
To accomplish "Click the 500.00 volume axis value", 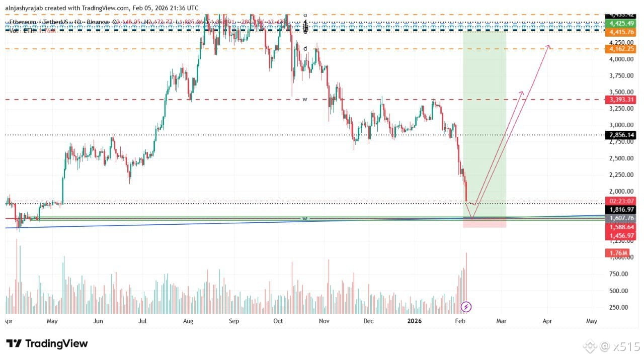I will 618,291.
